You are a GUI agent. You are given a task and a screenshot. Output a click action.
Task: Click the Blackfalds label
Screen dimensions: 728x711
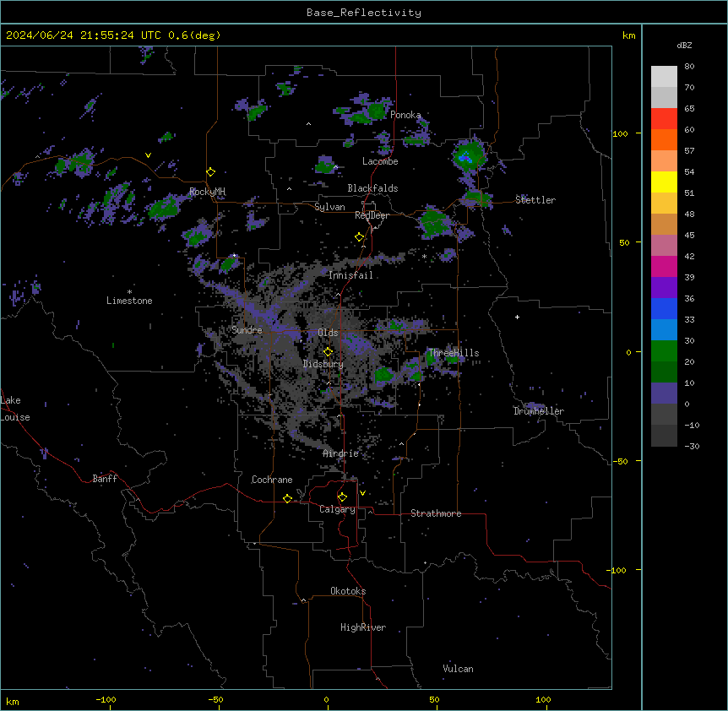click(x=372, y=188)
